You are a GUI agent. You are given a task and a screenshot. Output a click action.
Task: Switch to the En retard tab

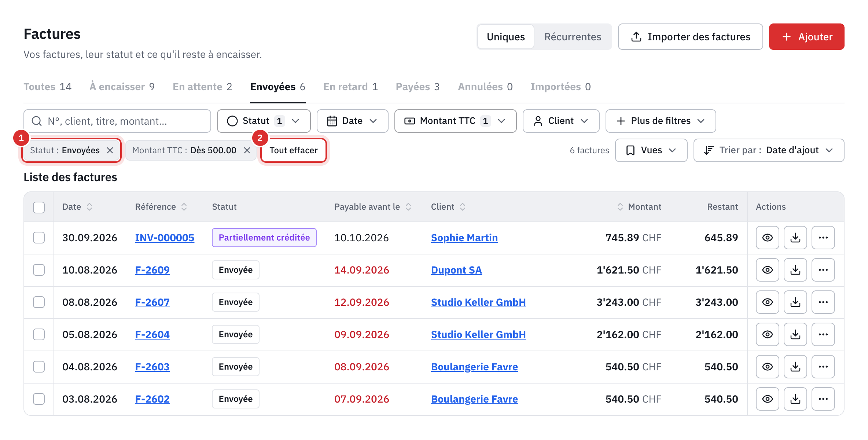350,87
